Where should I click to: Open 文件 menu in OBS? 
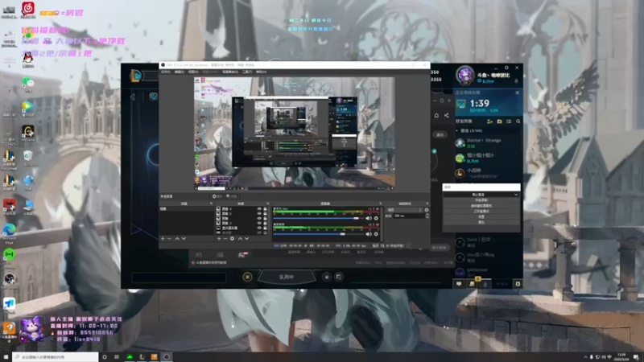coord(166,72)
